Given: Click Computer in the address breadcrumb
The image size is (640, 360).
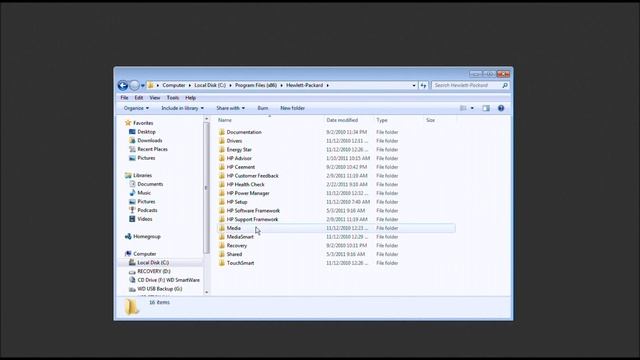Looking at the screenshot, I should [174, 85].
